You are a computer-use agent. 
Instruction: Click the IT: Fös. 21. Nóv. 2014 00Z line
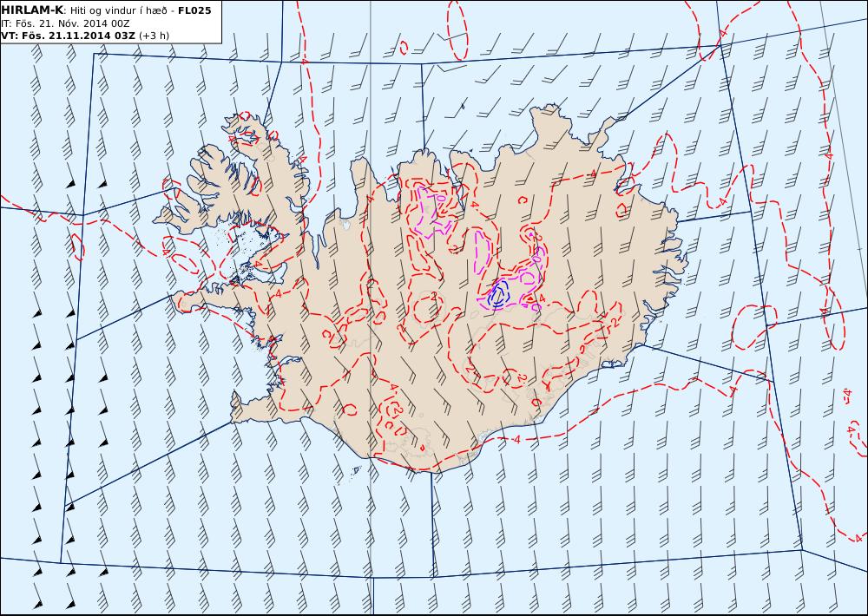point(65,23)
